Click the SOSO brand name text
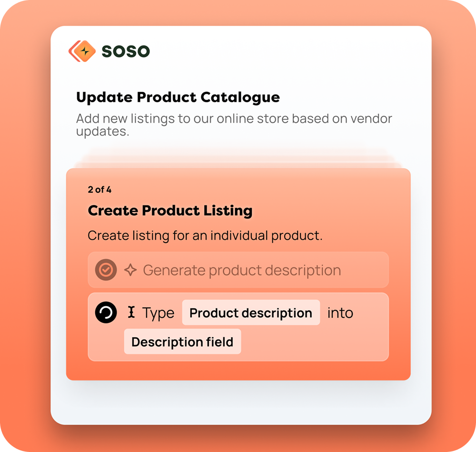The image size is (476, 452). click(x=126, y=51)
